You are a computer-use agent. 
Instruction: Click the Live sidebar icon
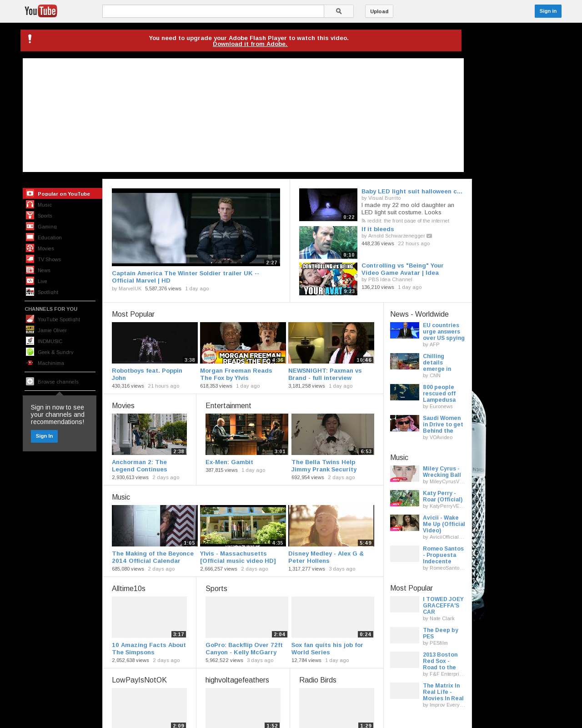click(30, 281)
